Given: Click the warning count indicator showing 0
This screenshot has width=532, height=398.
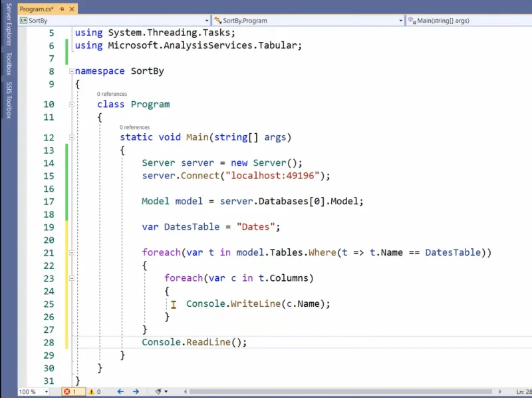Looking at the screenshot, I should [94, 392].
